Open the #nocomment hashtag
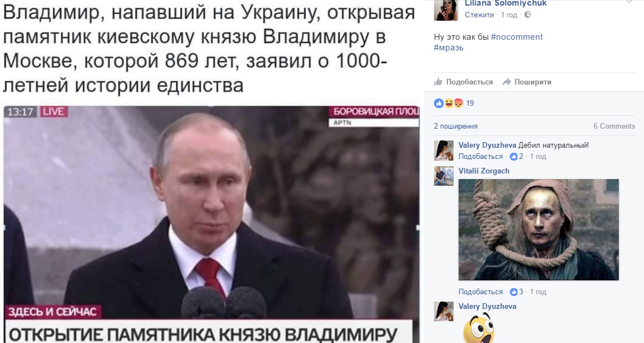The width and height of the screenshot is (644, 343). click(x=517, y=37)
